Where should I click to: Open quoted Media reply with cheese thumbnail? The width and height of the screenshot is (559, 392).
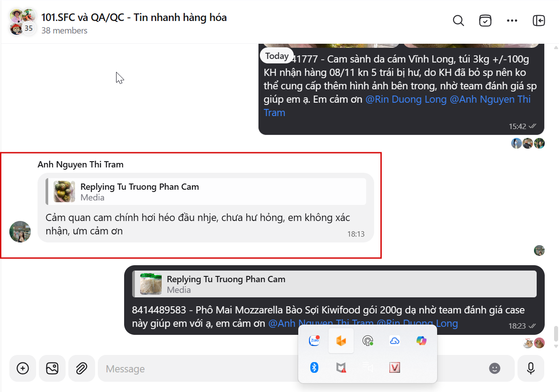tap(334, 284)
